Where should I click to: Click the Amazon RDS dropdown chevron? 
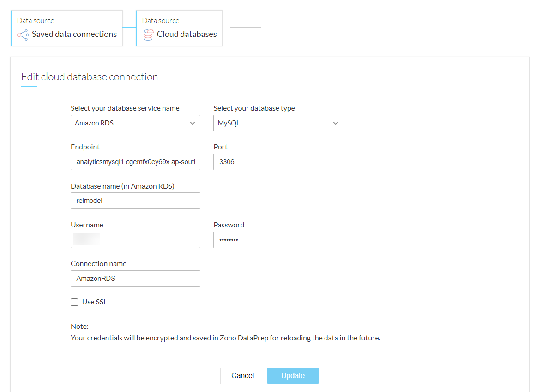coord(193,123)
